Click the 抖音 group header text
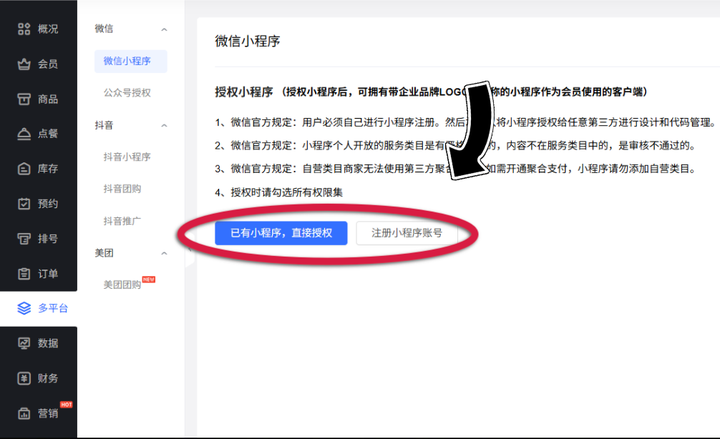 (x=104, y=125)
